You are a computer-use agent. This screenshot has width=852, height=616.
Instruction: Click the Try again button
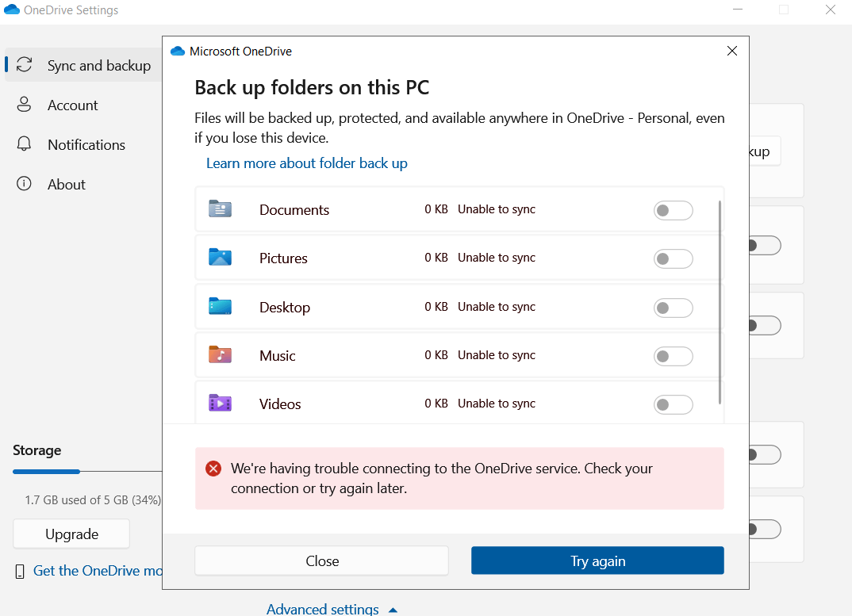click(597, 561)
